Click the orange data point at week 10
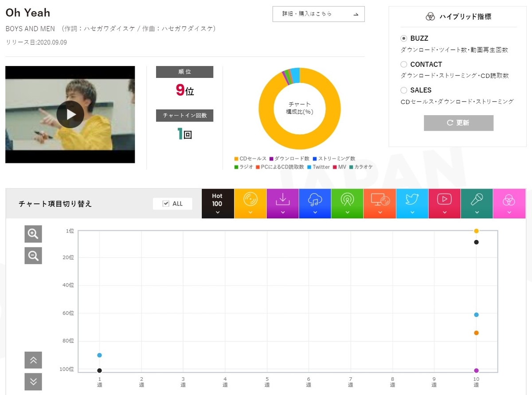532x395 pixels. [x=476, y=333]
